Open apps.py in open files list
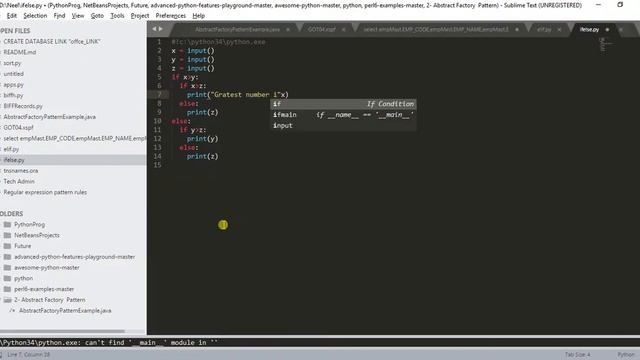 (13, 85)
